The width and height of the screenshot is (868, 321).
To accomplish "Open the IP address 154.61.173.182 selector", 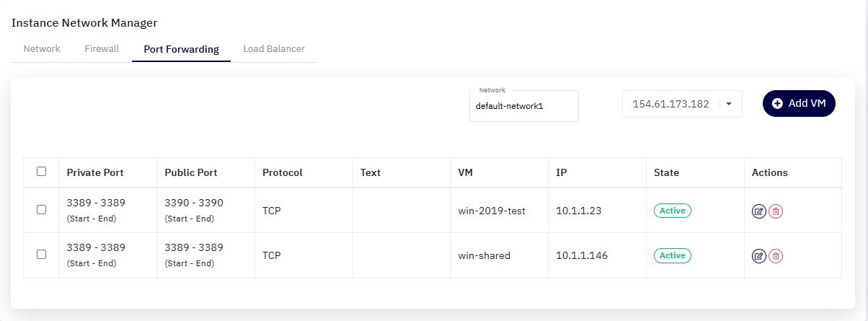I will 682,104.
